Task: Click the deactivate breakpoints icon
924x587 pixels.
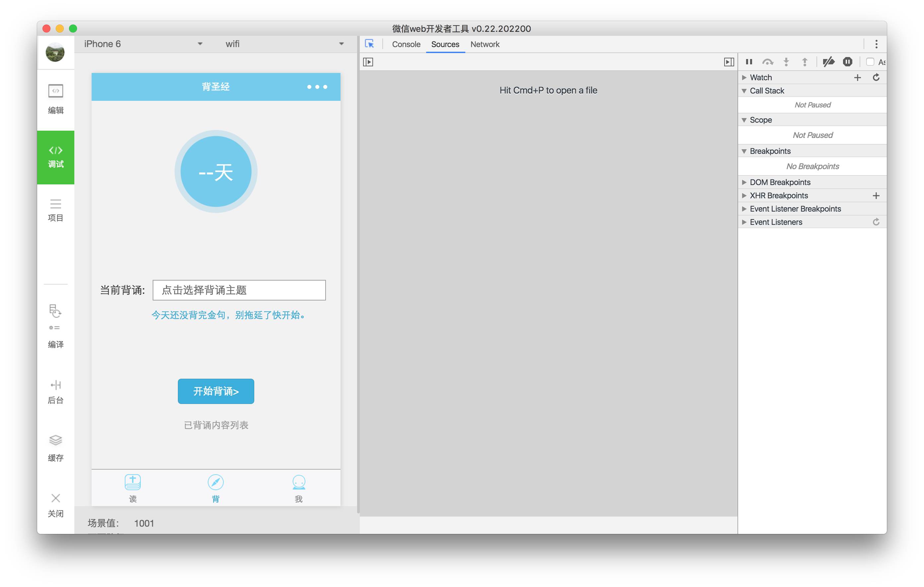Action: click(x=828, y=62)
